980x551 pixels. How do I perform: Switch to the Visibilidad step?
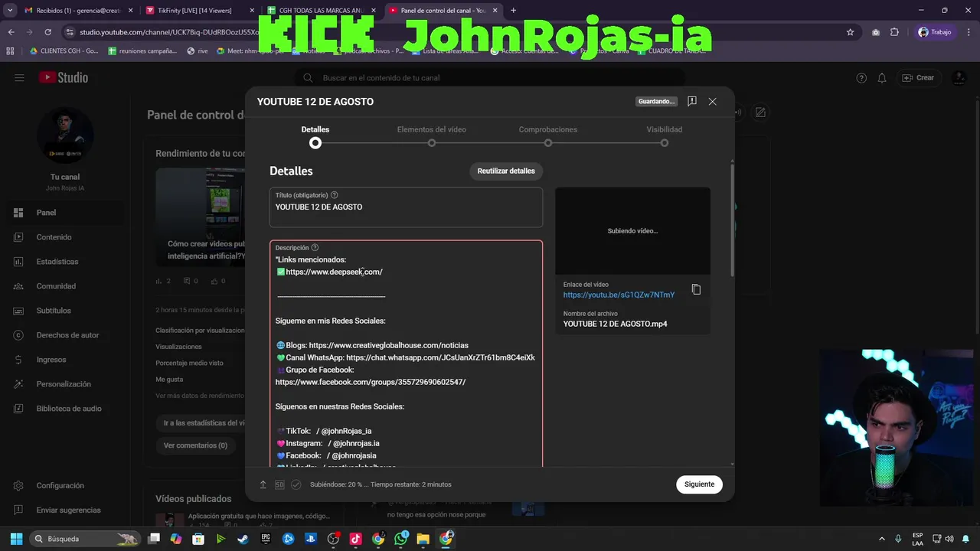click(x=665, y=135)
